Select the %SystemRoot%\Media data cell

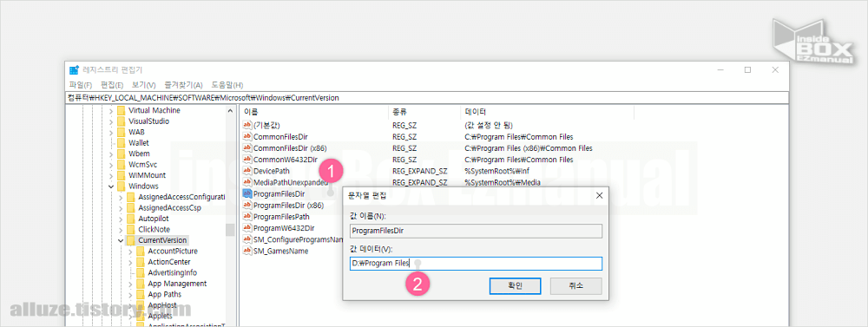502,182
